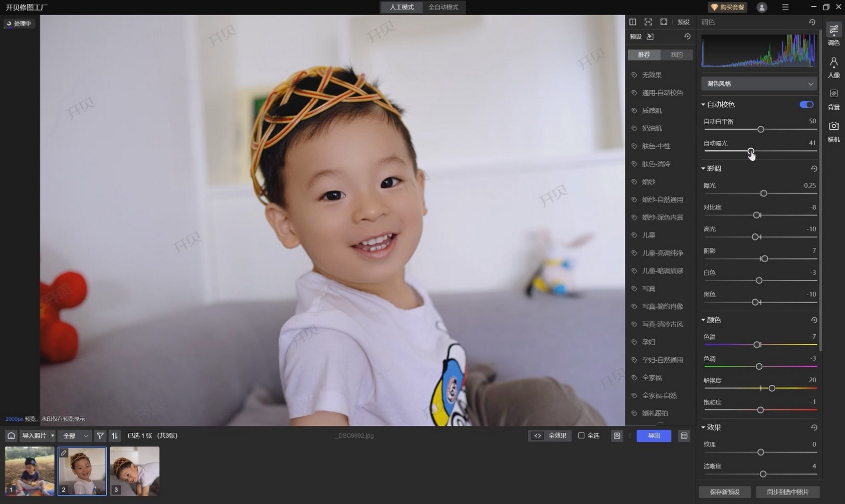Click the 鲜艳度 slider handle

pyautogui.click(x=772, y=388)
